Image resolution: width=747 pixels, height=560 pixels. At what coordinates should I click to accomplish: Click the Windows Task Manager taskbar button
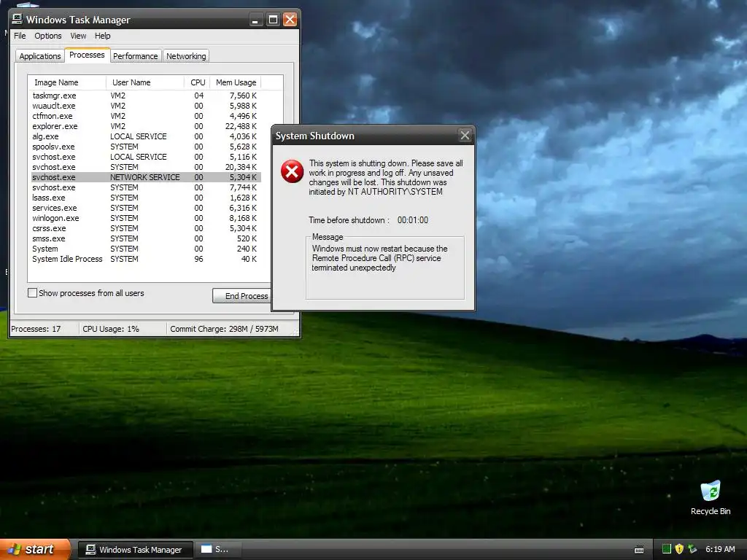[x=135, y=550]
